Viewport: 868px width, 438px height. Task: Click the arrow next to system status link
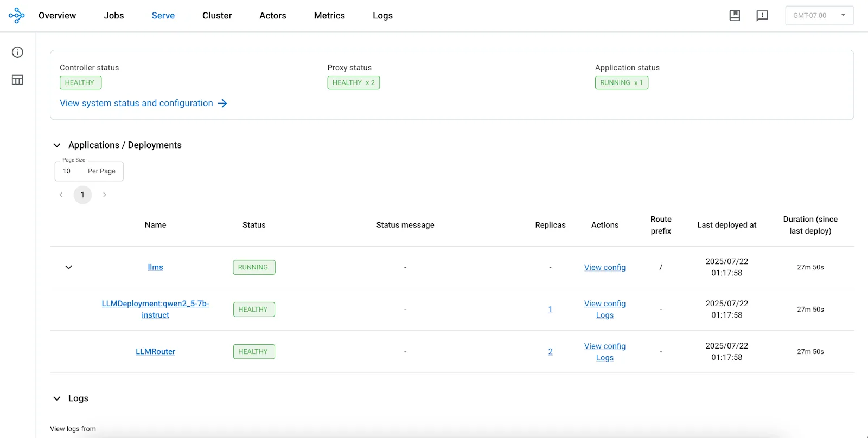click(222, 103)
